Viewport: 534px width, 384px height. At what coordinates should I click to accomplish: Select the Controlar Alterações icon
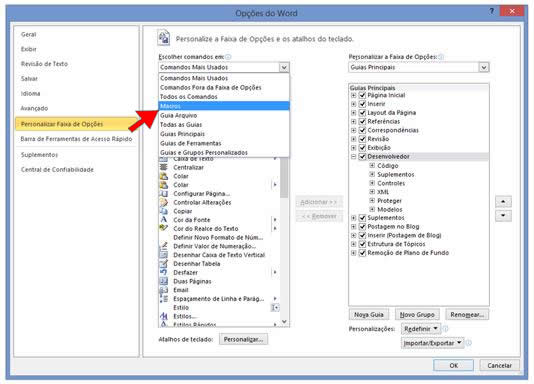coord(164,202)
